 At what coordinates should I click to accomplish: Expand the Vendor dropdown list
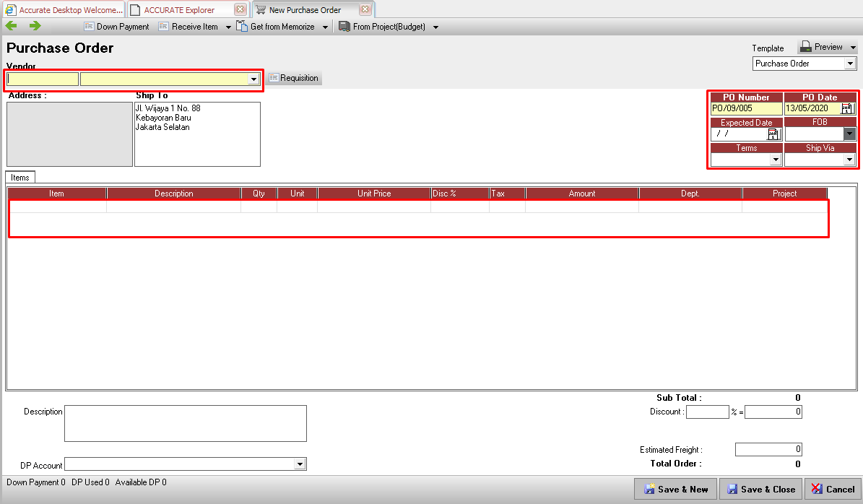(253, 79)
